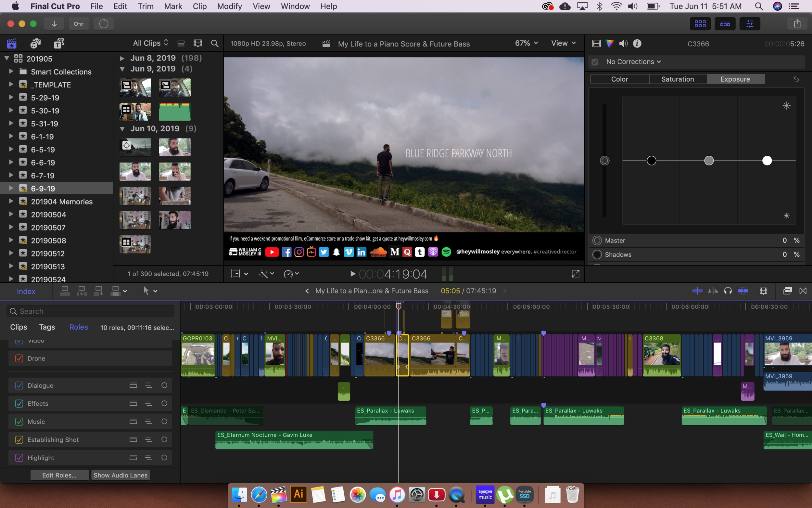The width and height of the screenshot is (812, 508).
Task: Switch to the Color tab
Action: pyautogui.click(x=619, y=79)
